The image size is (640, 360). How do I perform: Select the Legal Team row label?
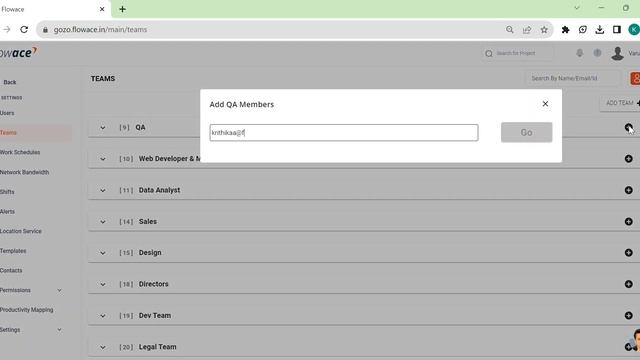click(x=158, y=347)
